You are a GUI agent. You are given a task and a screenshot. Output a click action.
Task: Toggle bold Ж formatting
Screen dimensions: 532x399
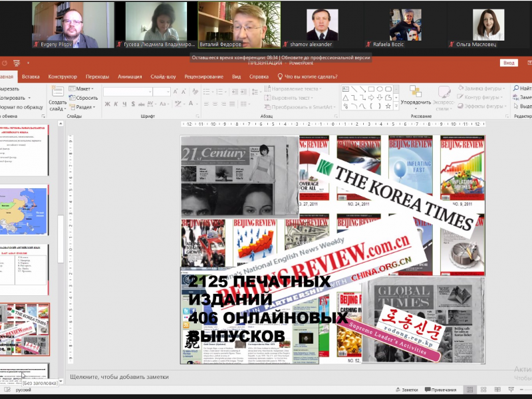click(x=106, y=104)
